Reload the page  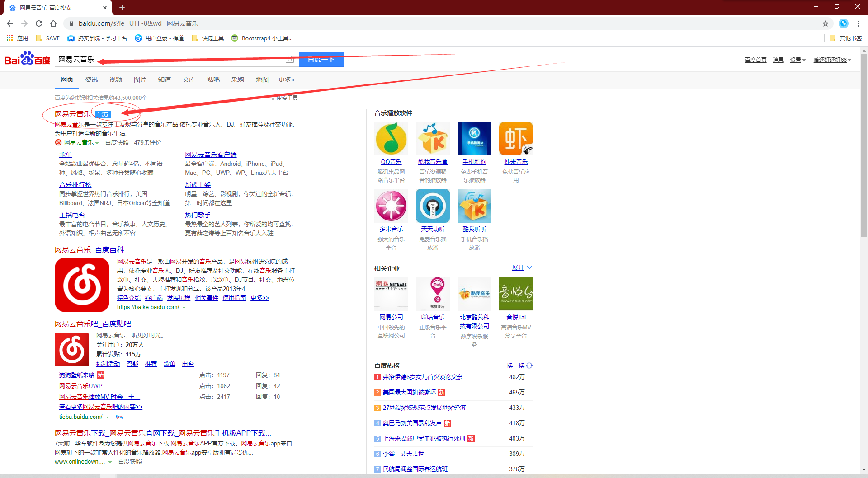39,23
